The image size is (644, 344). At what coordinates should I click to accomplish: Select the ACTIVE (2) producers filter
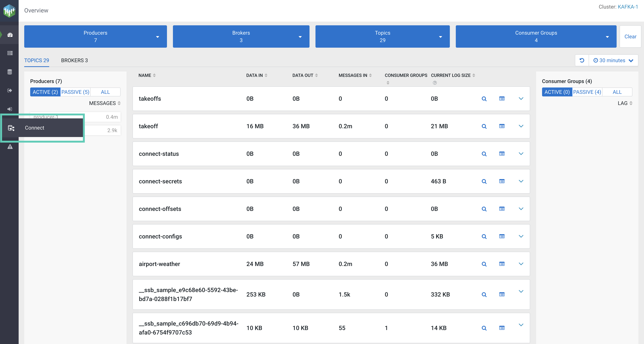click(45, 92)
